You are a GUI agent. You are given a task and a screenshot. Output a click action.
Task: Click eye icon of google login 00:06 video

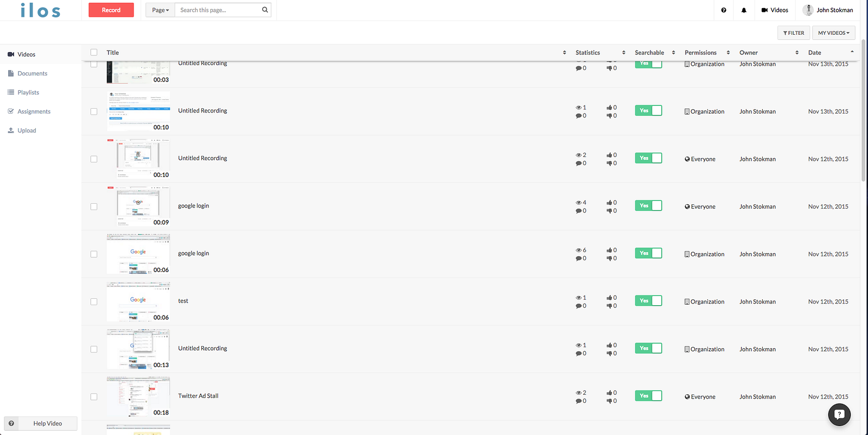click(x=578, y=250)
